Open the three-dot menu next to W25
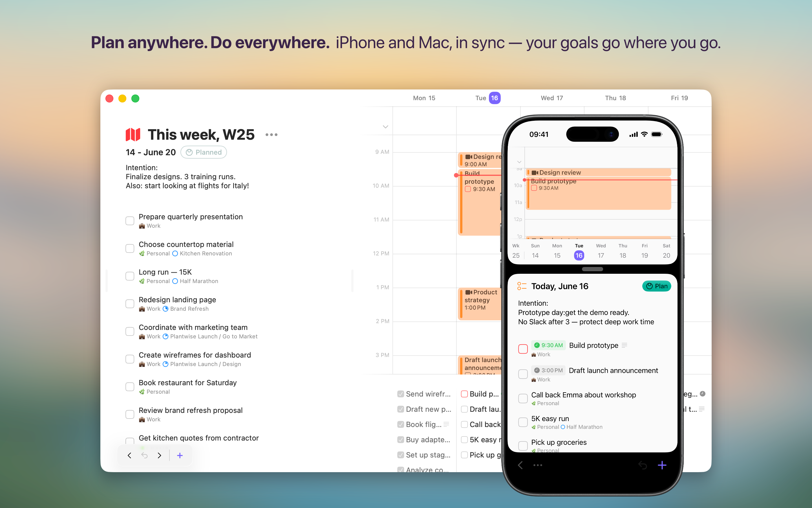Image resolution: width=812 pixels, height=508 pixels. [271, 135]
